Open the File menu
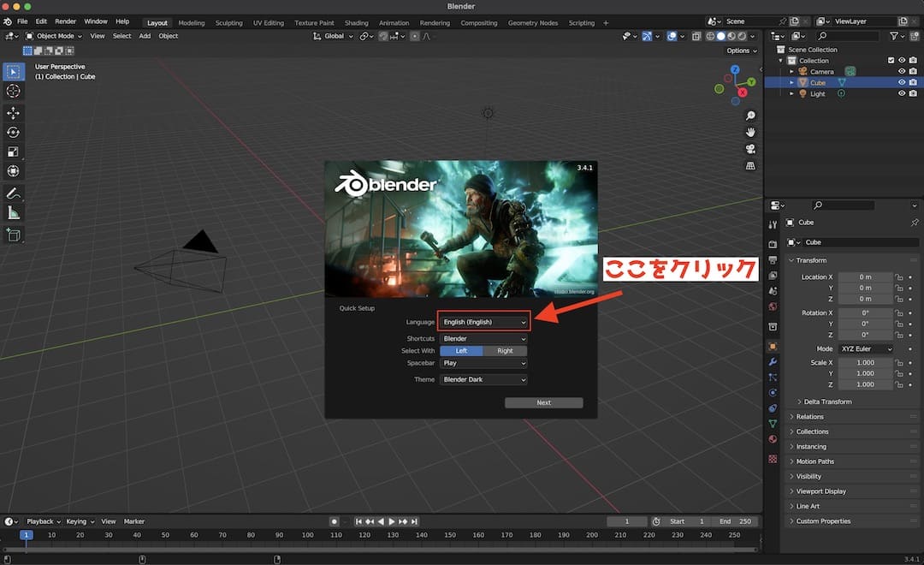This screenshot has width=924, height=565. coord(22,21)
